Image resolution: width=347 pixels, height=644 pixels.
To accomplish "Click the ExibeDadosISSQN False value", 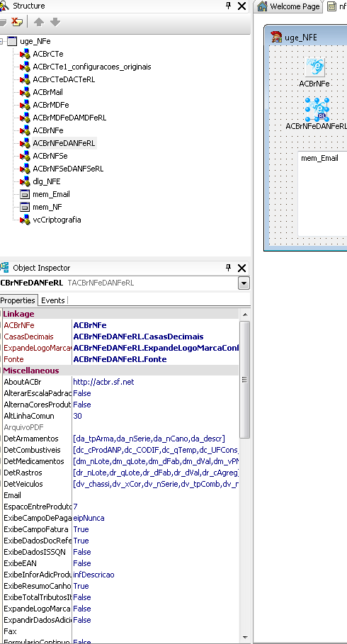I will coord(81,552).
